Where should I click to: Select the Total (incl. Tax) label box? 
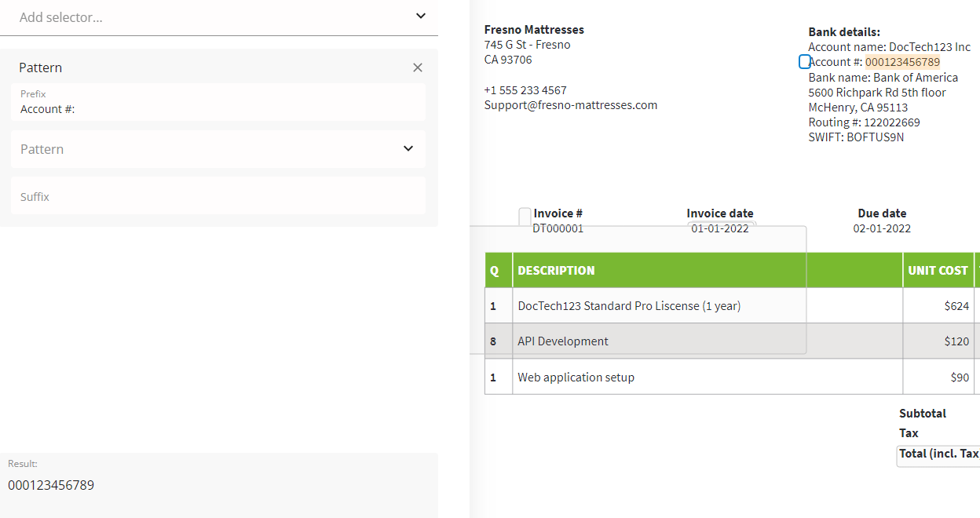(938, 454)
